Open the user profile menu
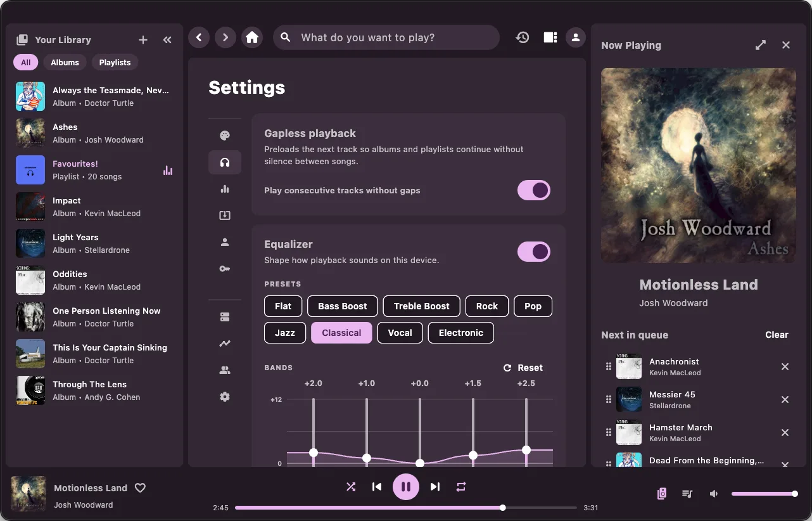Image resolution: width=812 pixels, height=521 pixels. (576, 37)
